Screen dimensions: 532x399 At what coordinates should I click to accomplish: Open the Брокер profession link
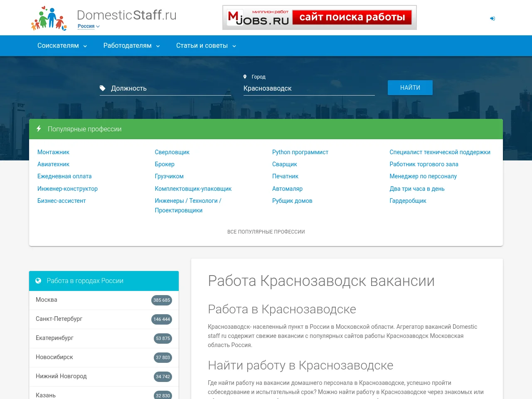(x=165, y=164)
